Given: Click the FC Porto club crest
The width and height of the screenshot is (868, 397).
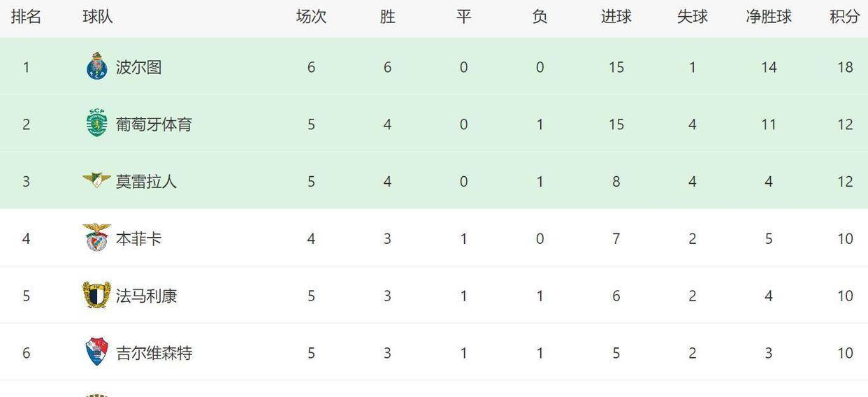Looking at the screenshot, I should [x=96, y=66].
